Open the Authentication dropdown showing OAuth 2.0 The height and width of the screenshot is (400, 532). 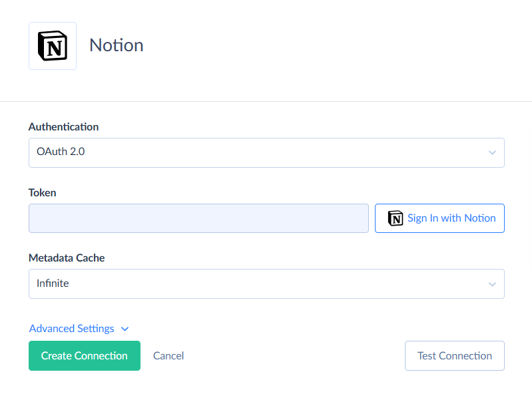[x=266, y=152]
